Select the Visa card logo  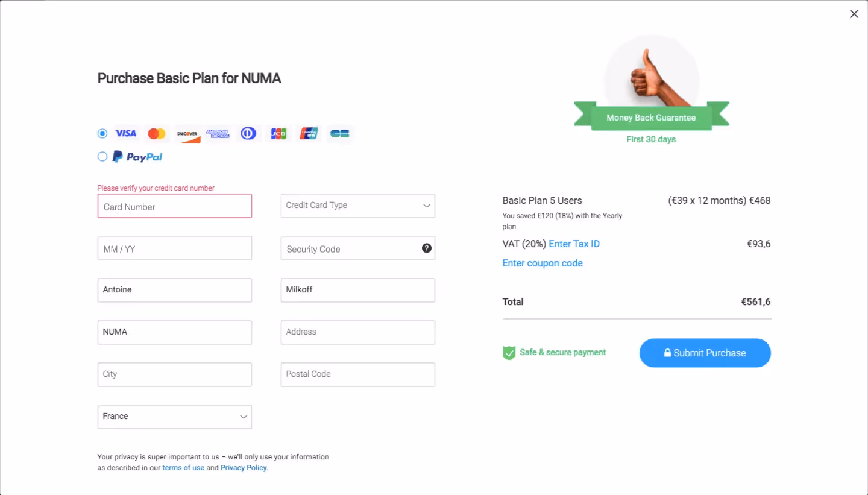125,133
